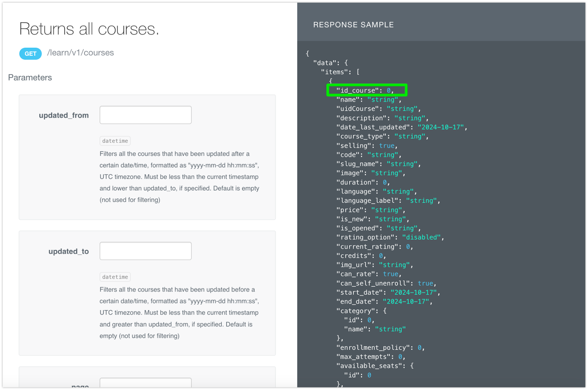This screenshot has height=390, width=588.
Task: Click the blue GET method badge
Action: (x=30, y=54)
